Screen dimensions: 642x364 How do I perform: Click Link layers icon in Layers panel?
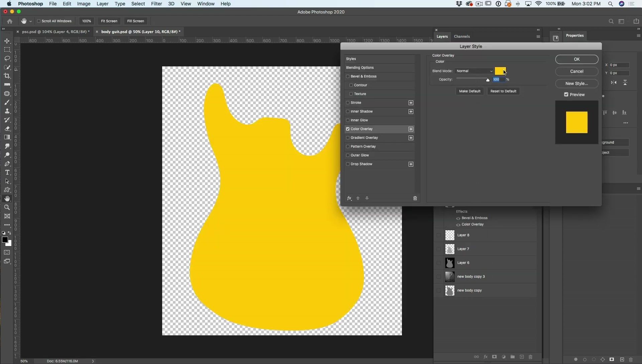pyautogui.click(x=476, y=357)
